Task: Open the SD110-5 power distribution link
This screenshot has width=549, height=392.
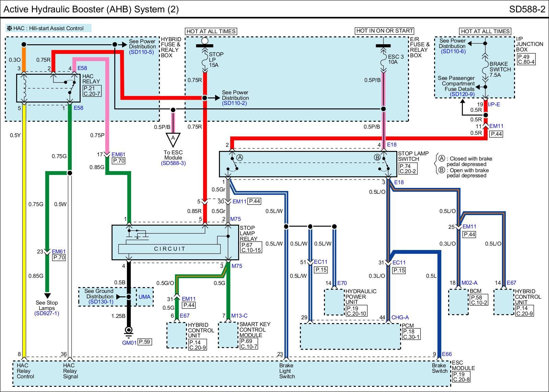Action: (x=141, y=52)
